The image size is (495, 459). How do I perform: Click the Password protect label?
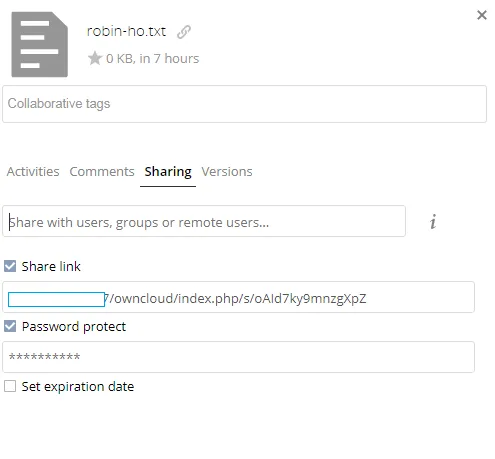point(74,327)
